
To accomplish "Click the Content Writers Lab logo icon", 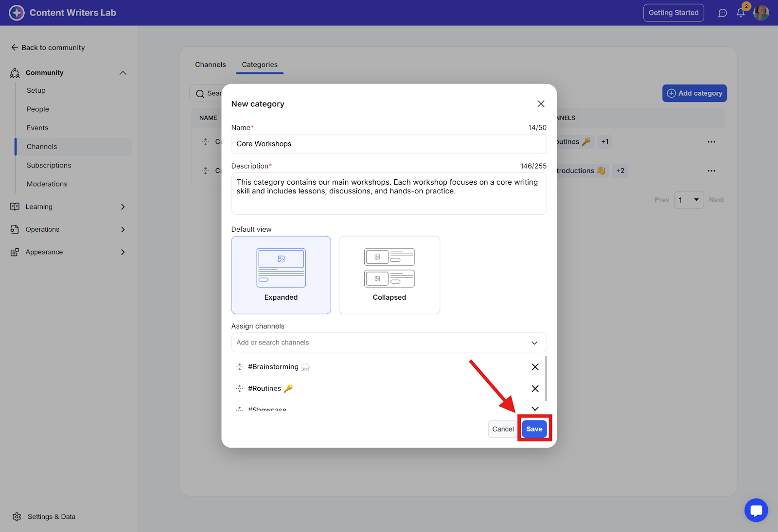I will 17,13.
